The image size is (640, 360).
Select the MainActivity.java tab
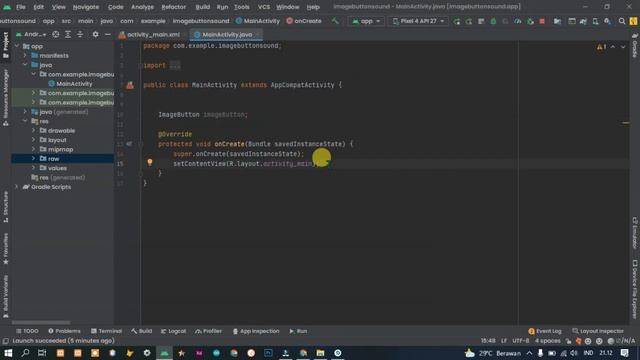226,35
